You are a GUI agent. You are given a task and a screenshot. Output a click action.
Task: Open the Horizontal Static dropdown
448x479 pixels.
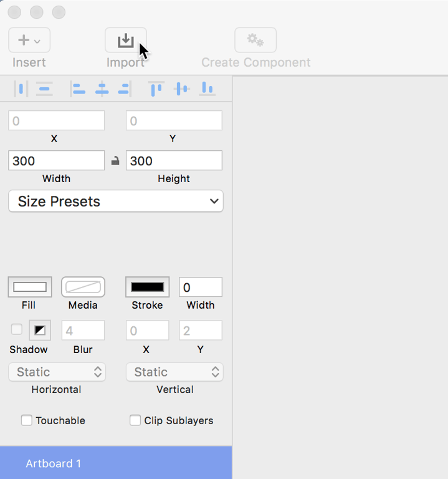tap(57, 372)
